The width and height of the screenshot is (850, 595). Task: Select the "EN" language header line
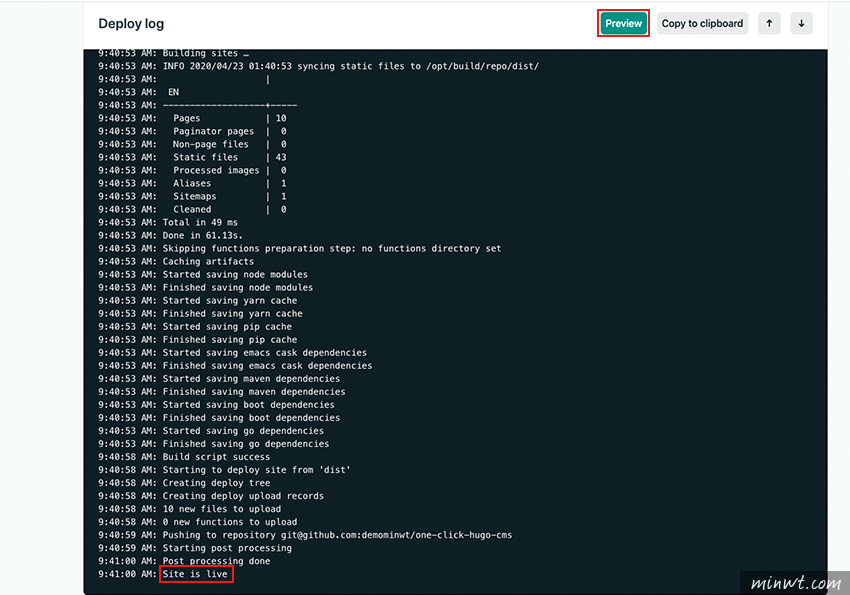(139, 93)
